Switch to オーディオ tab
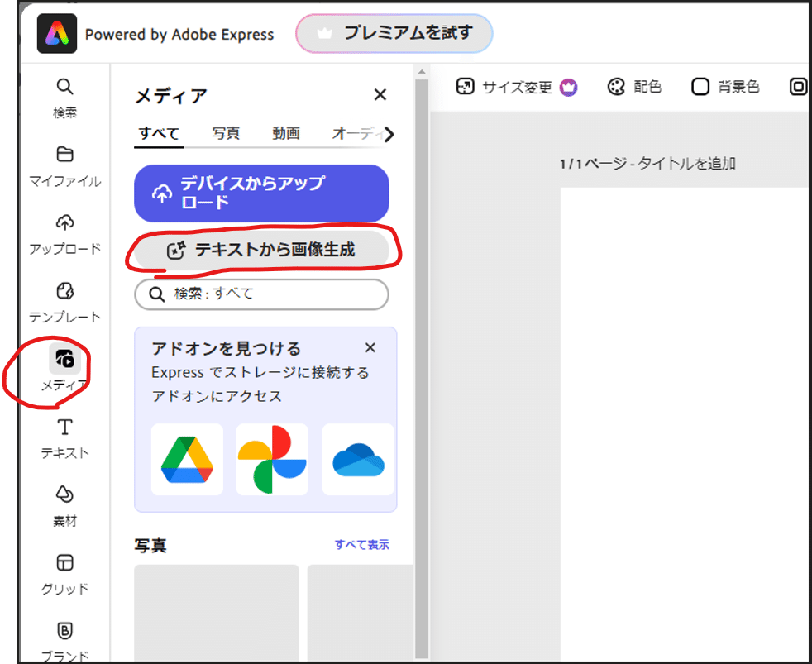Screen dimensions: 812x664 coord(357,134)
